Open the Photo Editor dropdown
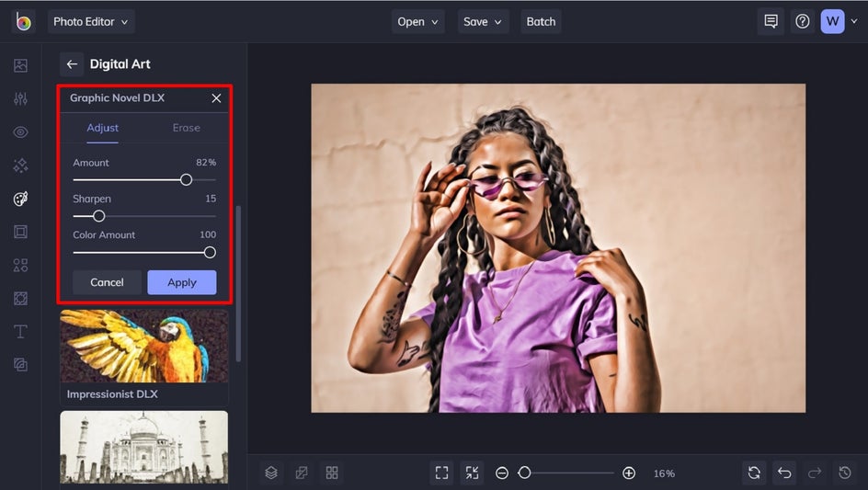 pos(91,21)
